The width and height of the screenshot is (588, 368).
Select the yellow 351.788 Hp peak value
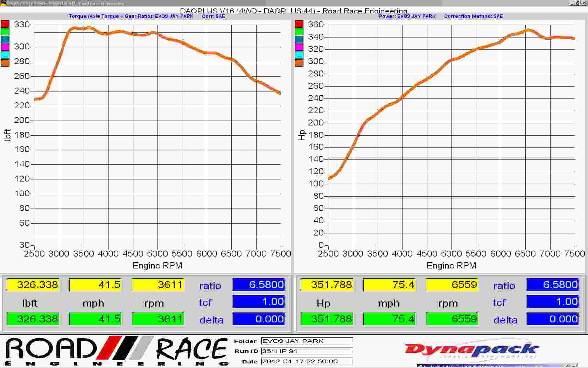[327, 285]
